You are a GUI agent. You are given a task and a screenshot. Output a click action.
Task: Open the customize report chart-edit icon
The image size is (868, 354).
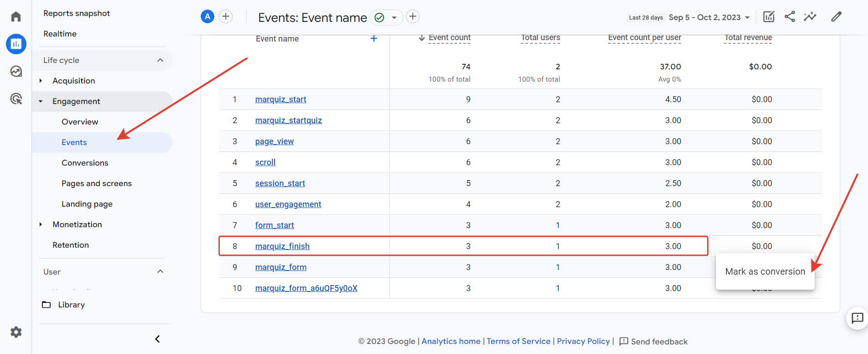(x=769, y=17)
